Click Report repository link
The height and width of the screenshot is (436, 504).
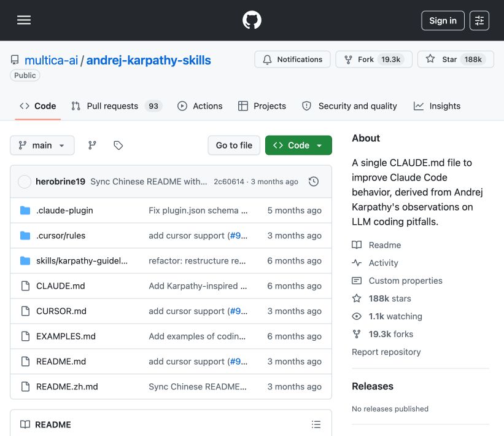point(386,352)
